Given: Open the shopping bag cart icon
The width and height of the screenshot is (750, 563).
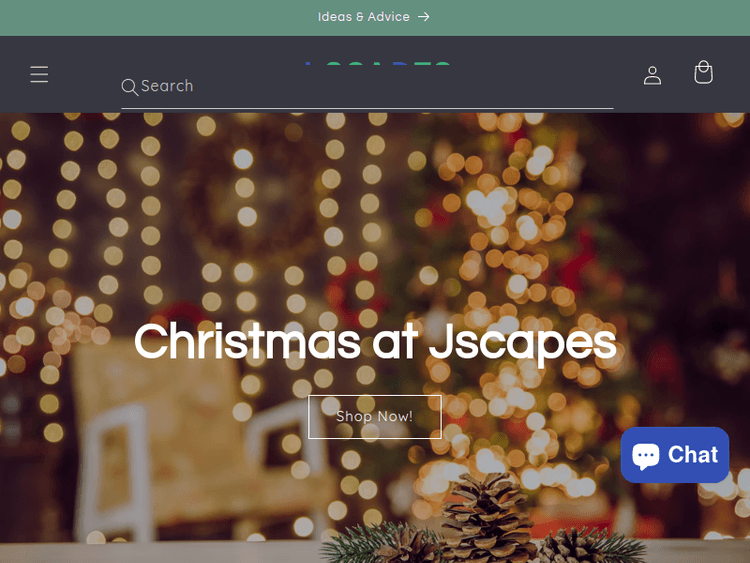Looking at the screenshot, I should click(703, 72).
